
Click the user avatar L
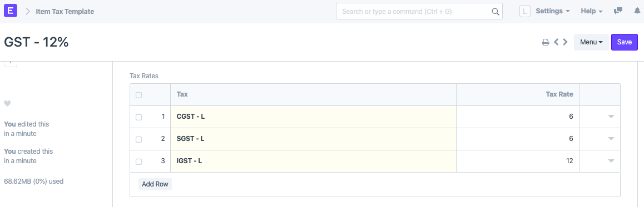pos(525,11)
